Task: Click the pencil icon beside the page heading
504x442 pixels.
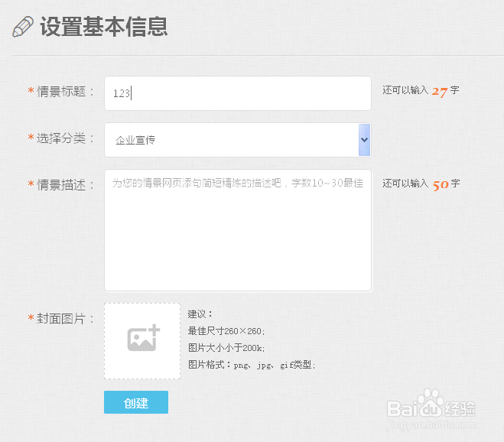Action: pos(23,28)
